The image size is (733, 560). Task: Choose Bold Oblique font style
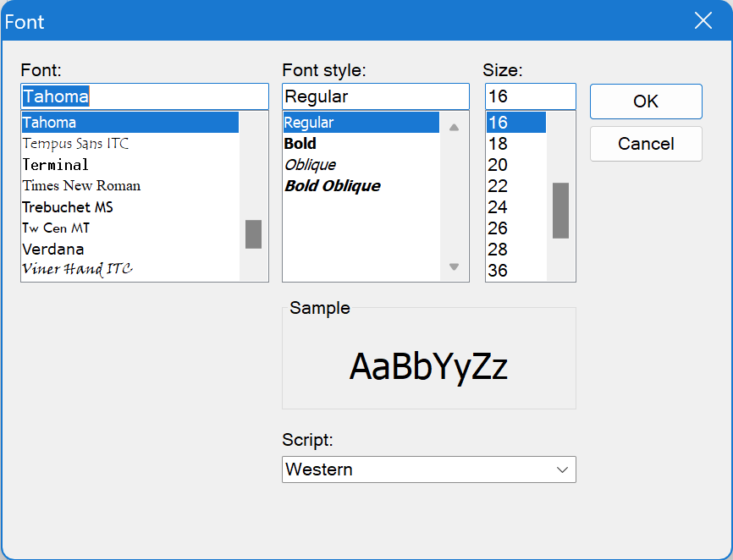[333, 185]
